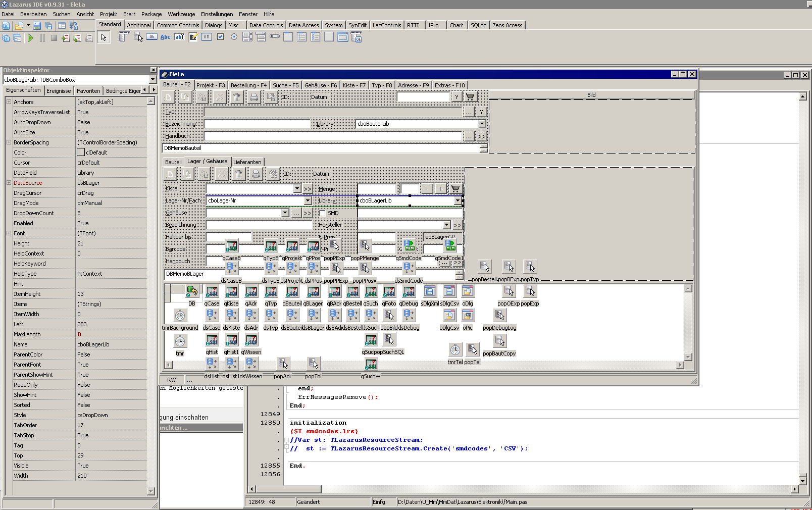Select the qBauteil SQL query component
The width and height of the screenshot is (812, 510).
pos(292,291)
